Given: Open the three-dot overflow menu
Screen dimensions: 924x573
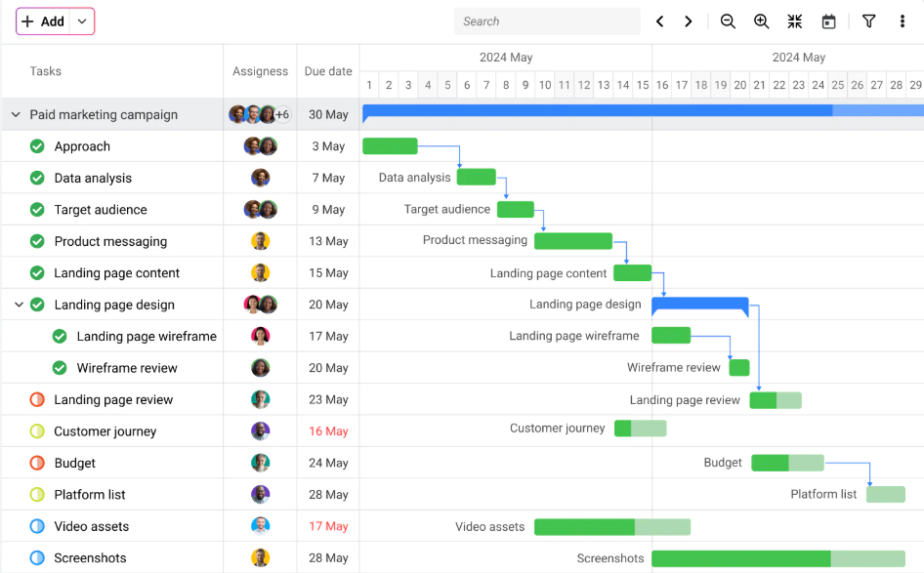Looking at the screenshot, I should (902, 20).
